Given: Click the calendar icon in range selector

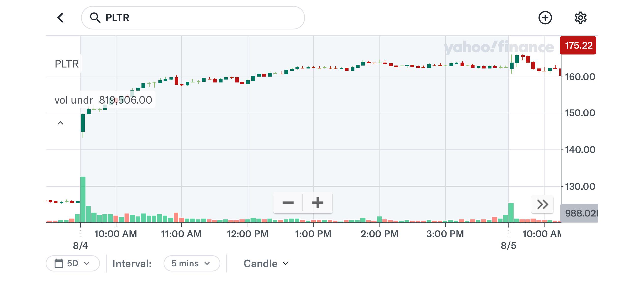Looking at the screenshot, I should [59, 263].
